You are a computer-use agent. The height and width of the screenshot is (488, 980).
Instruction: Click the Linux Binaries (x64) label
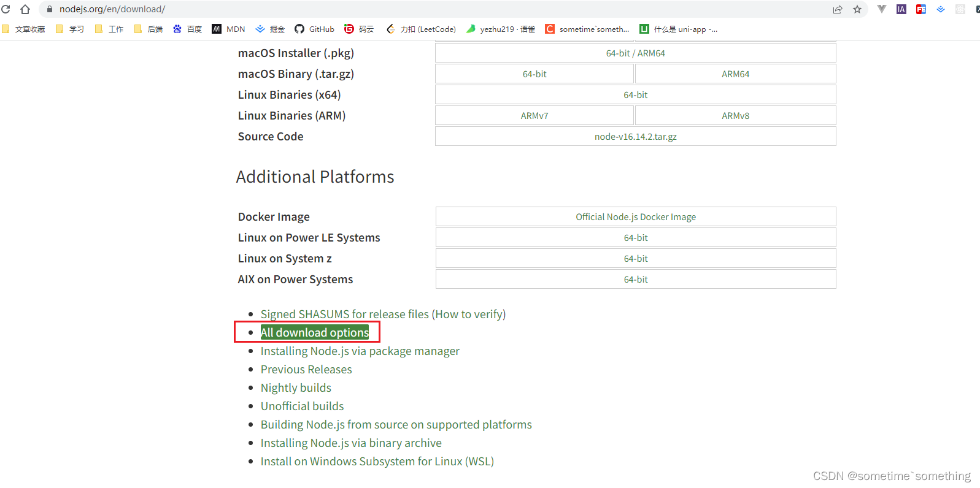289,95
